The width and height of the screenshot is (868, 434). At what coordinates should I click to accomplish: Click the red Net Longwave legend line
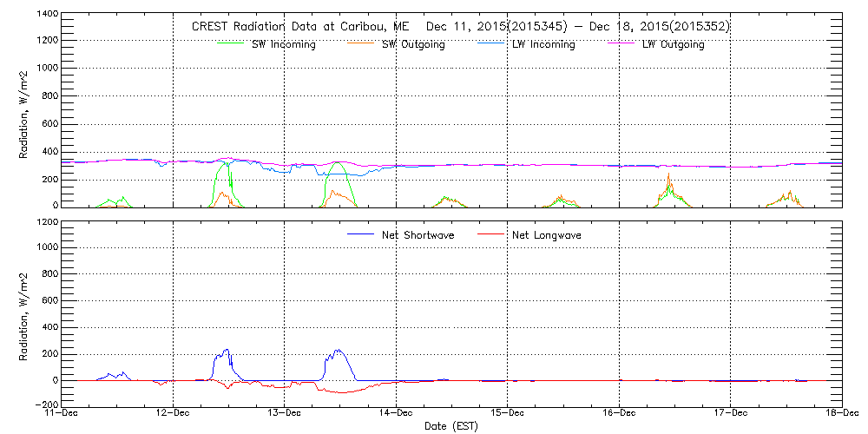pyautogui.click(x=490, y=234)
